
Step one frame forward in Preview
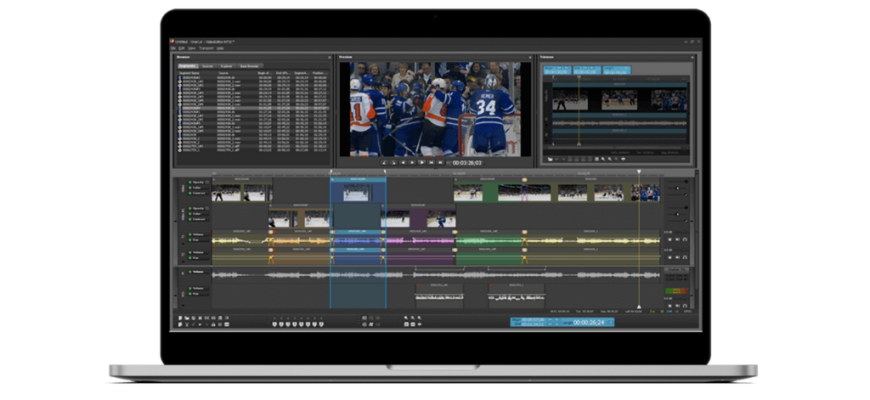(x=412, y=163)
